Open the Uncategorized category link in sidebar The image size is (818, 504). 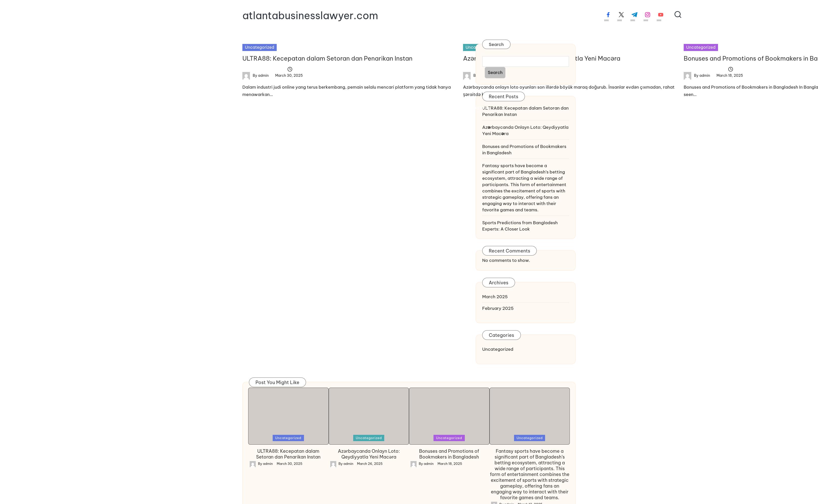(x=497, y=349)
